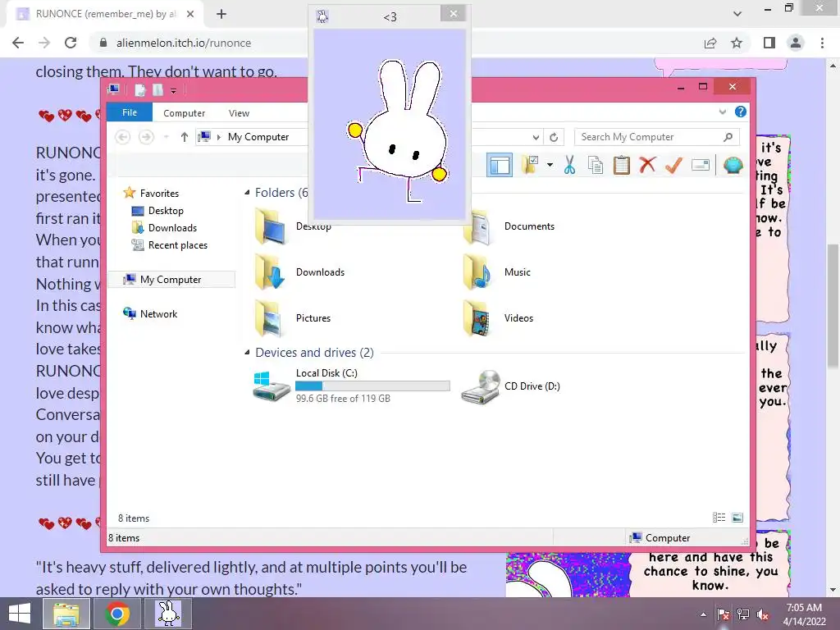
Task: Click the bunny icon in <3 window title
Action: tap(322, 16)
